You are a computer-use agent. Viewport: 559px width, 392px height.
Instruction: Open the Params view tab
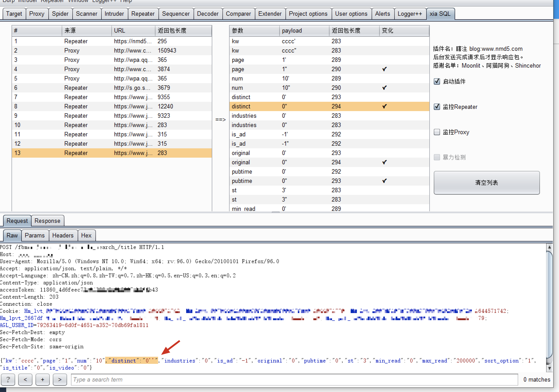tap(35, 235)
